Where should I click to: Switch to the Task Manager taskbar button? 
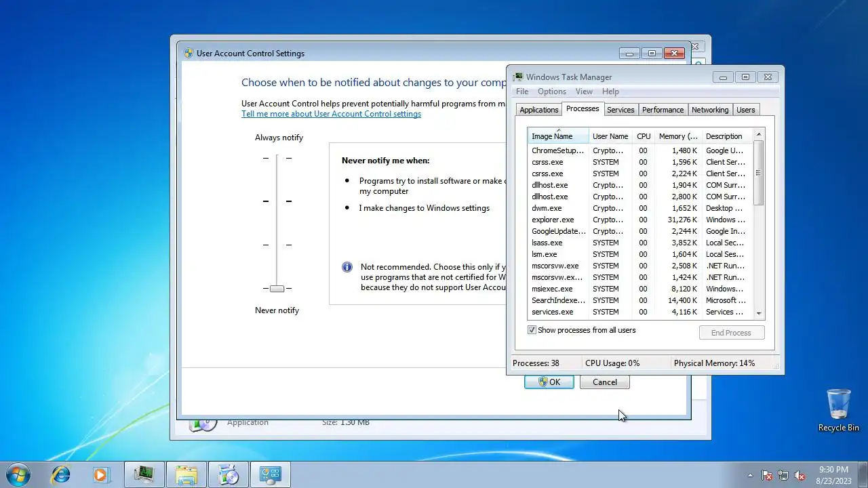click(144, 474)
